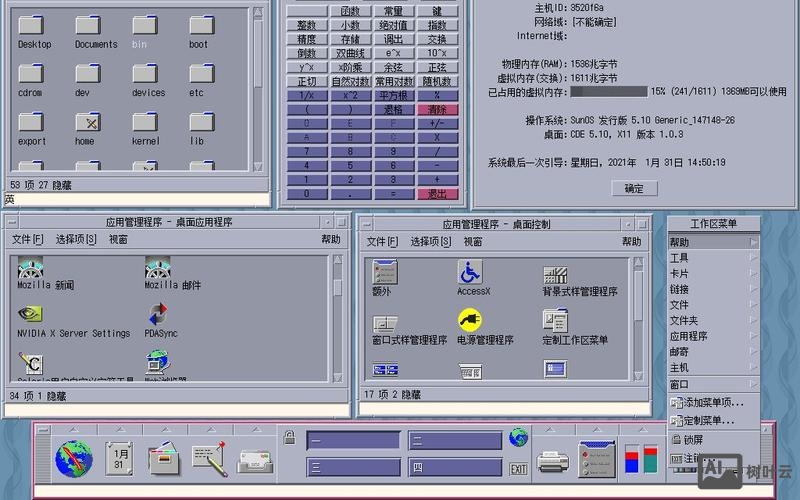Open the calculator 函数 menu button

click(x=350, y=11)
